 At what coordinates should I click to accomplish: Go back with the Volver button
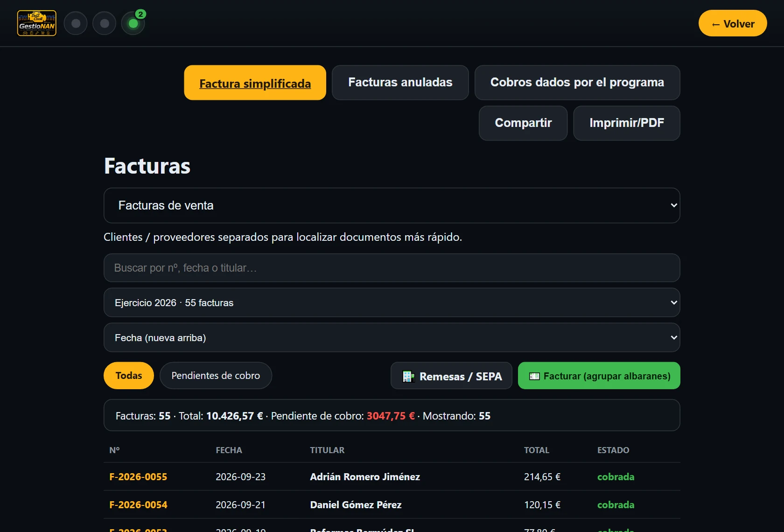click(x=733, y=23)
